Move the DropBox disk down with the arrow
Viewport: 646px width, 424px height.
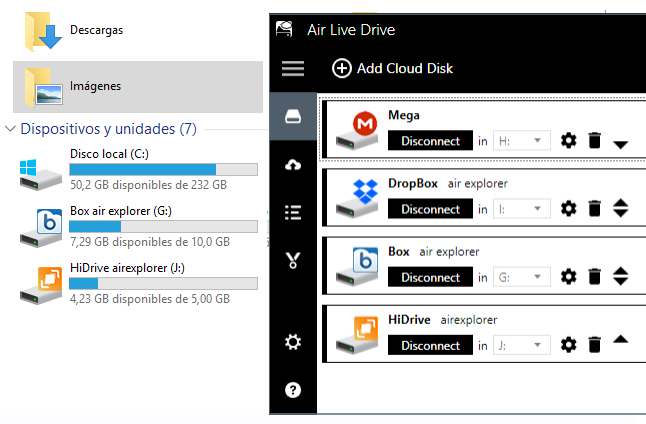pyautogui.click(x=620, y=213)
